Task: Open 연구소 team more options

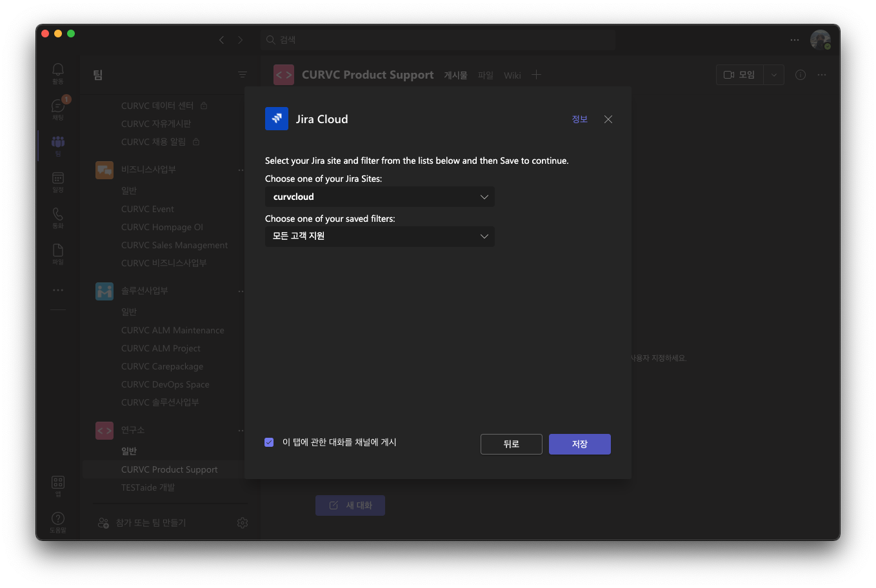Action: [x=241, y=430]
